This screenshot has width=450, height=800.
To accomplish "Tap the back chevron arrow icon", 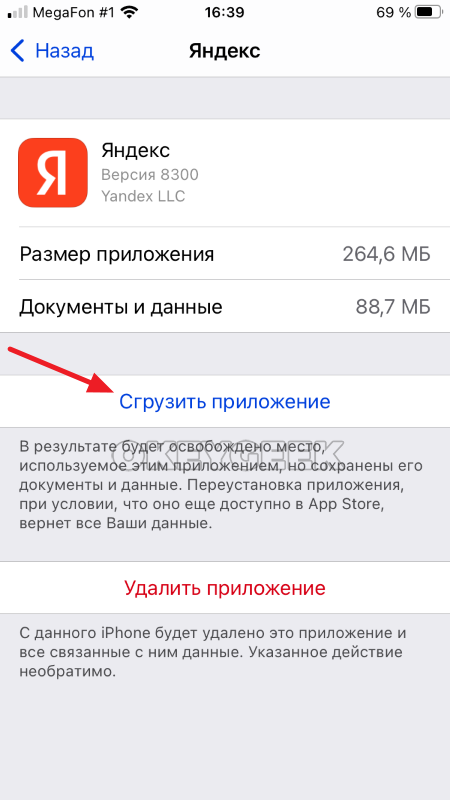I will pyautogui.click(x=17, y=52).
